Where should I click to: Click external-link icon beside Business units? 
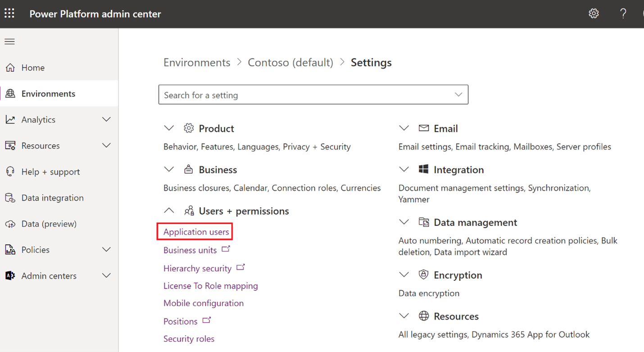[226, 249]
